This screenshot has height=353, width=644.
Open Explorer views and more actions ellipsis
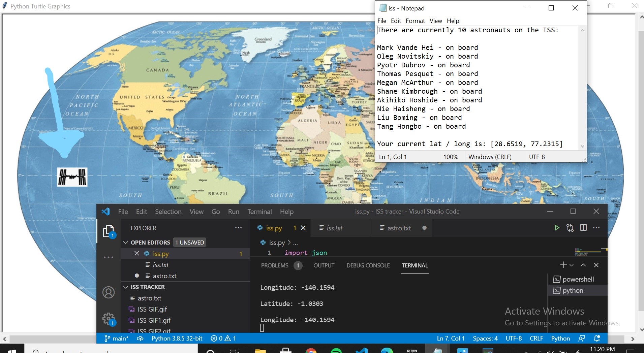click(239, 228)
